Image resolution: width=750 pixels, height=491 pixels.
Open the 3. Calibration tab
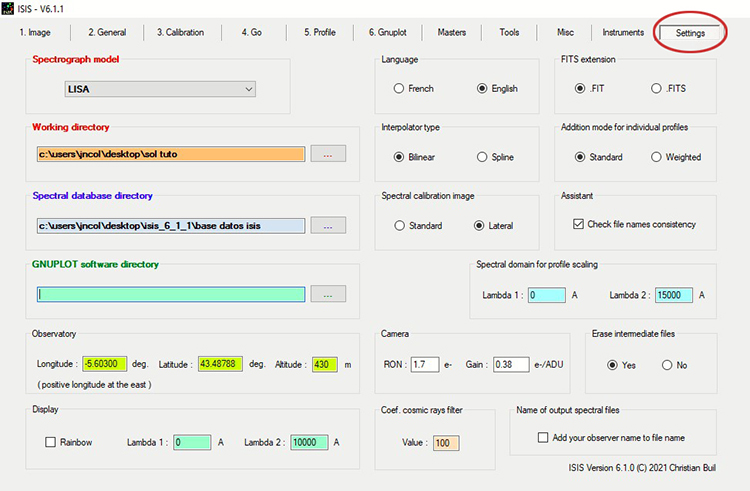pos(180,33)
